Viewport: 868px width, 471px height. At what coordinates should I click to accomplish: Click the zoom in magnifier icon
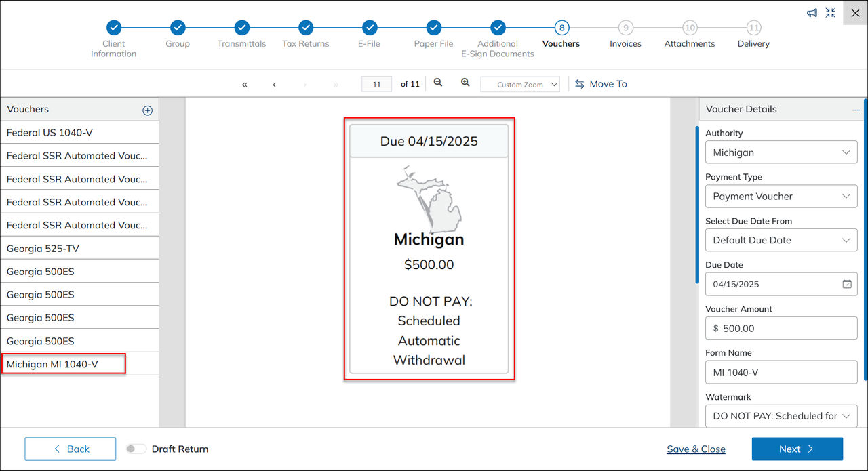click(465, 83)
